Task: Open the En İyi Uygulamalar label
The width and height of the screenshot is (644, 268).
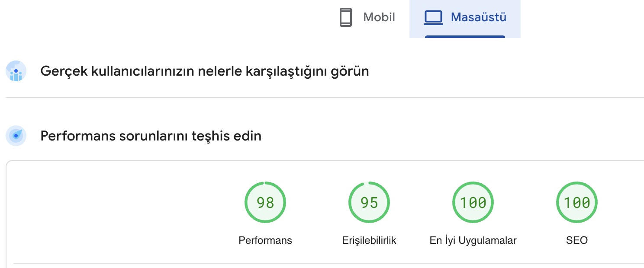Action: 473,240
